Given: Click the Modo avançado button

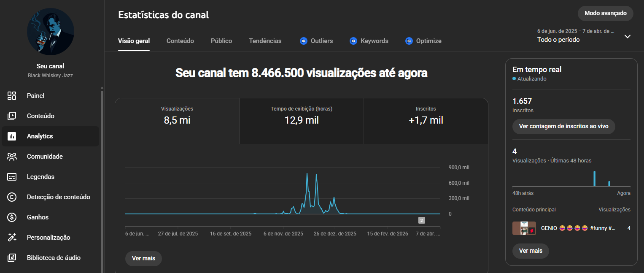Looking at the screenshot, I should [x=605, y=13].
